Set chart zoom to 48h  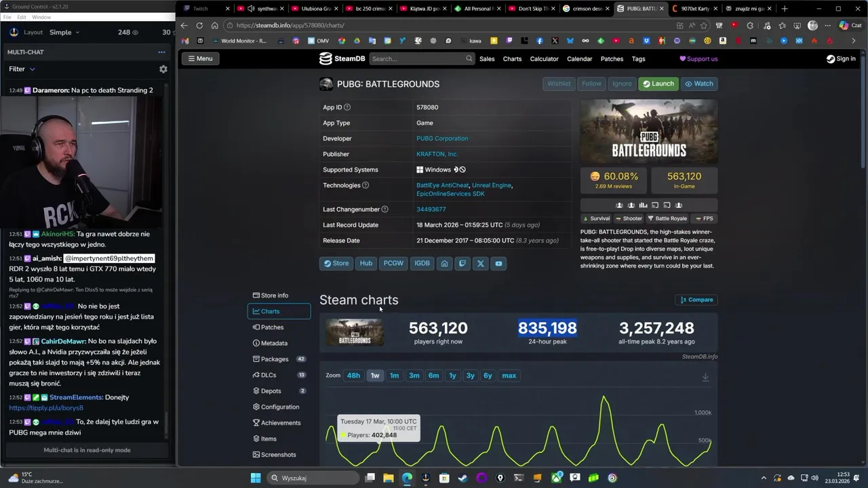pos(353,375)
